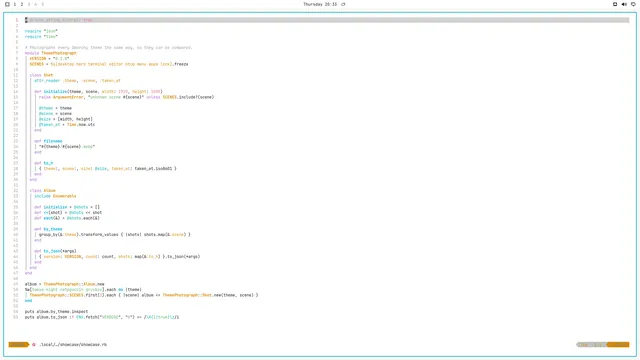Click the 'require "json"' line
The image size is (640, 360).
click(x=41, y=31)
